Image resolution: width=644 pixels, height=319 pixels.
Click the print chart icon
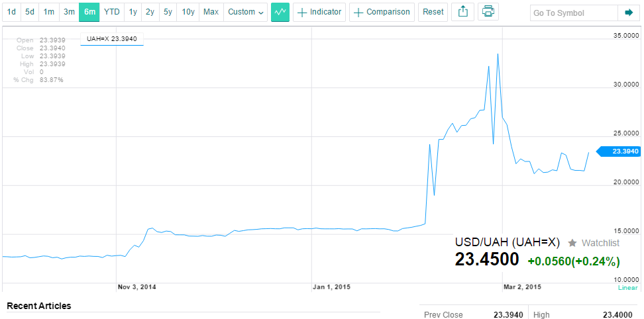click(488, 12)
